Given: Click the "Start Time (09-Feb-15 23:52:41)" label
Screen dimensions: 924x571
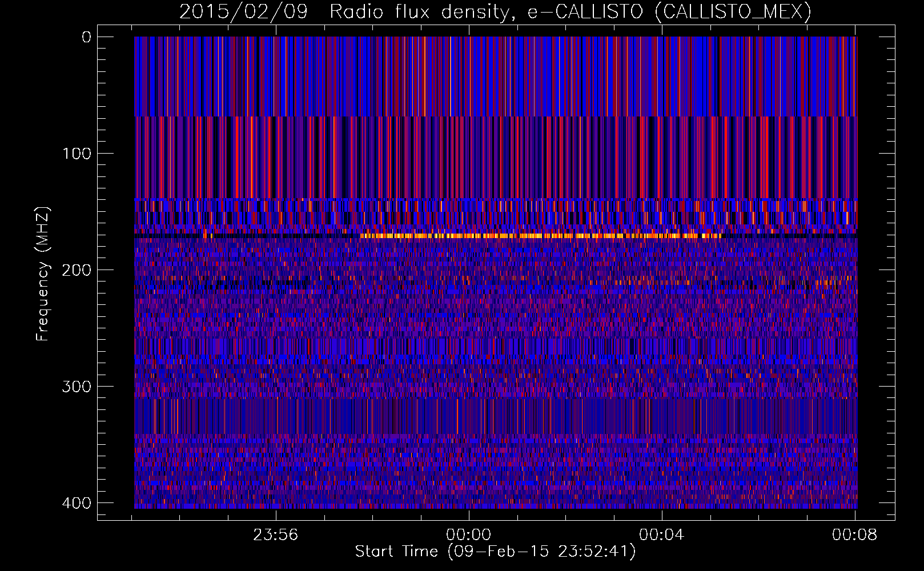Looking at the screenshot, I should (495, 552).
